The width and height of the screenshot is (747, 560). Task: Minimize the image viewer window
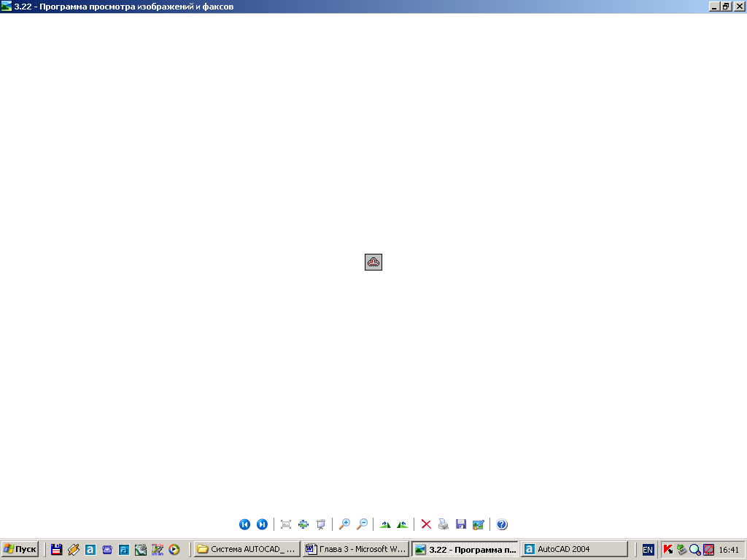714,6
